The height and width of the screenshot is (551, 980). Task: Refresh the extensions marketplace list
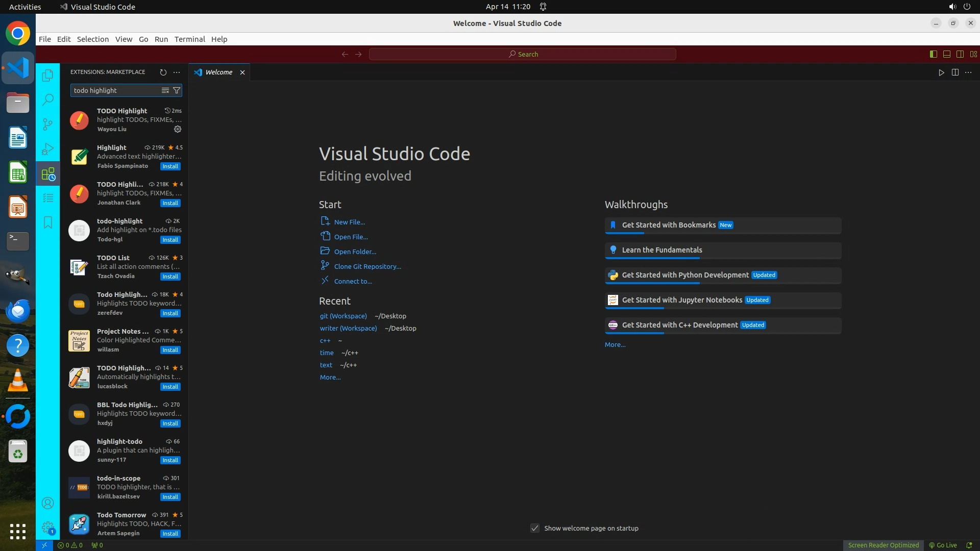163,72
